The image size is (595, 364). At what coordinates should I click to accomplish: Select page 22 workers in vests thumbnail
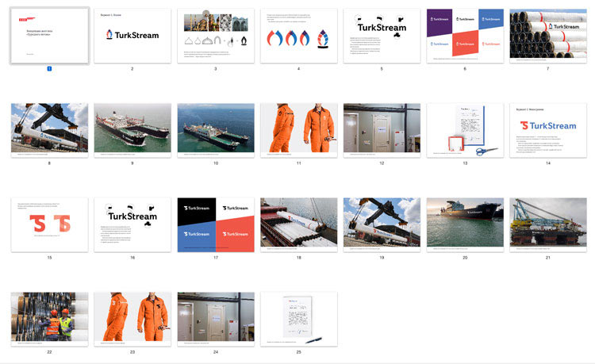coord(49,319)
